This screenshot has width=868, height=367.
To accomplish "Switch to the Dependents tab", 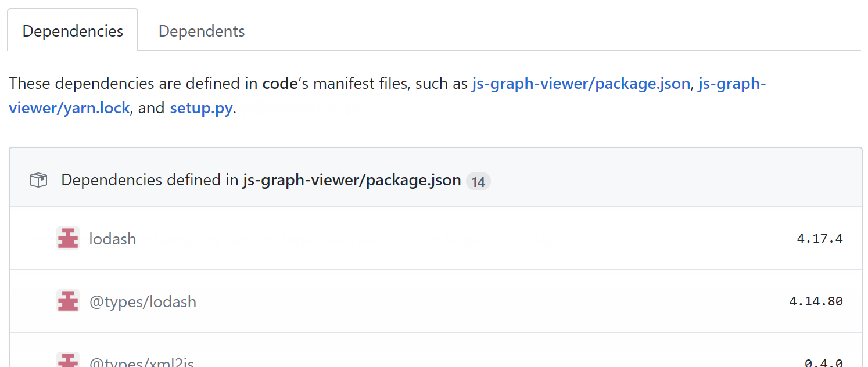I will tap(201, 31).
